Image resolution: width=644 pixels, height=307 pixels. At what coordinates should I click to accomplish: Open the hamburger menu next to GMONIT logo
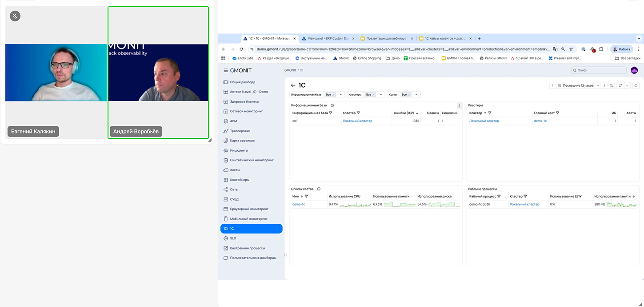[226, 70]
